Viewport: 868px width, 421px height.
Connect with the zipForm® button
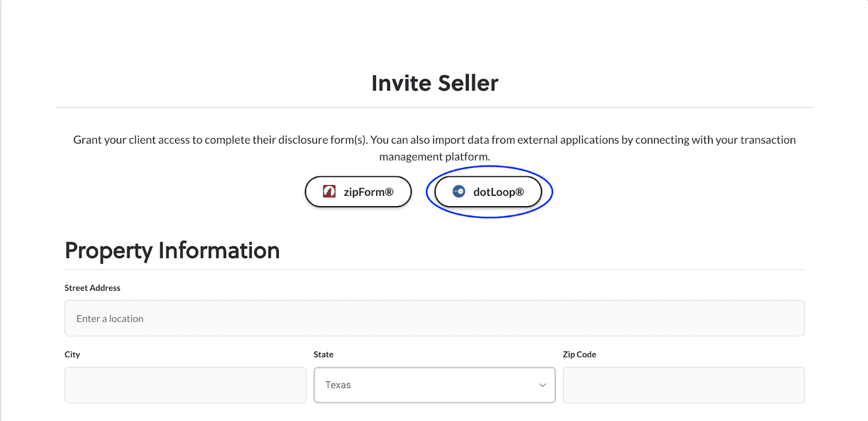(x=358, y=192)
